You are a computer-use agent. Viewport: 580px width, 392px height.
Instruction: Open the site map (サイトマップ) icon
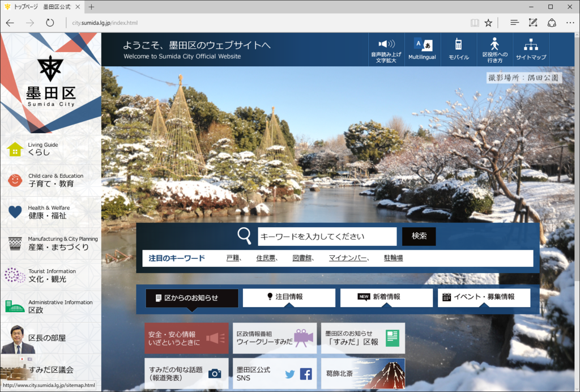[x=531, y=50]
